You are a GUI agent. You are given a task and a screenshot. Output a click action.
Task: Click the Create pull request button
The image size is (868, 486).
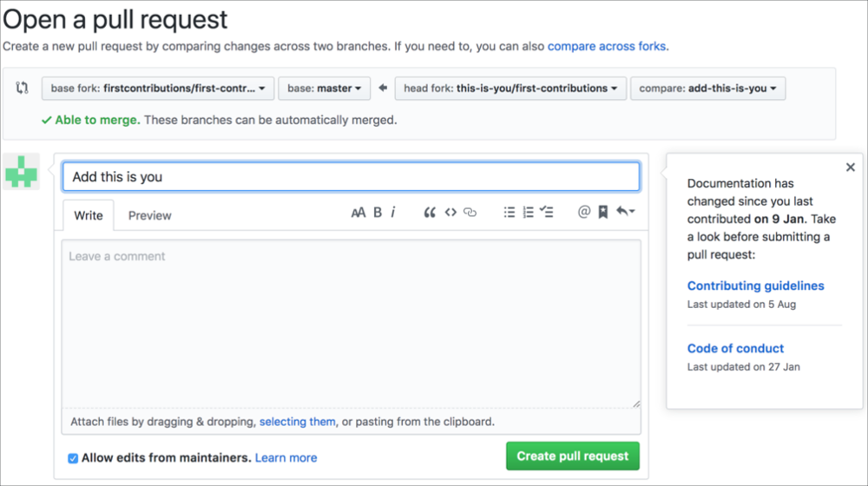pyautogui.click(x=572, y=456)
